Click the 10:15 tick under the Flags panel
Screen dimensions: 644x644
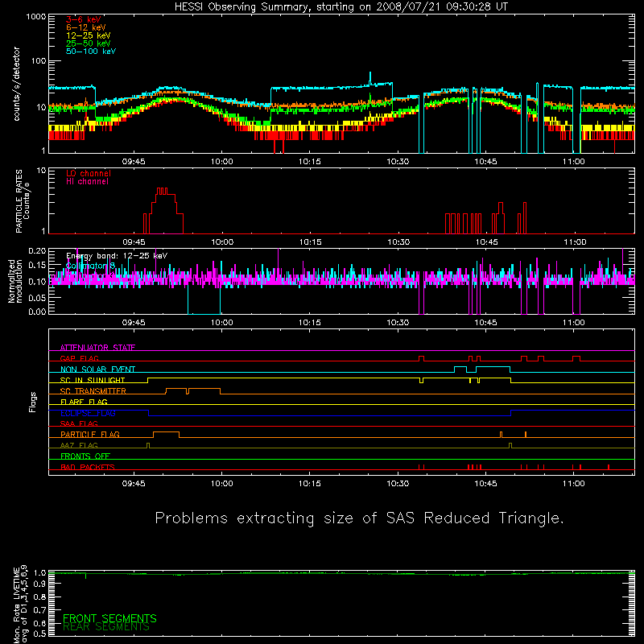(x=310, y=484)
